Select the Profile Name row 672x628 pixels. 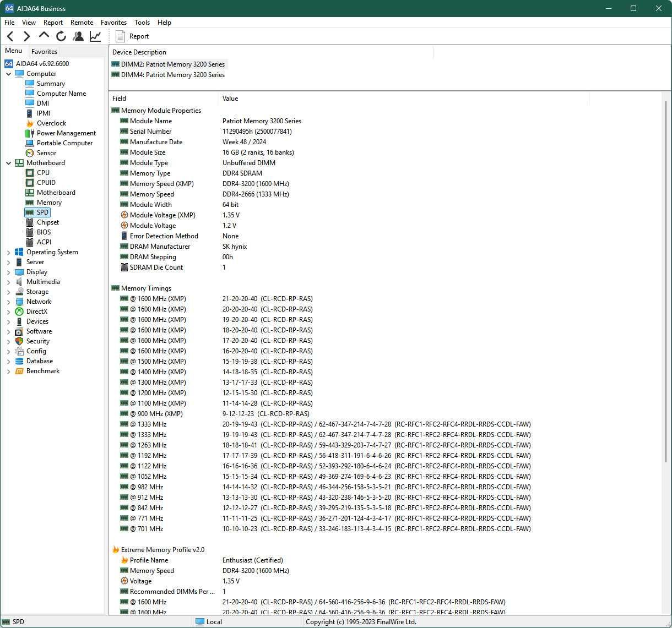(349, 560)
